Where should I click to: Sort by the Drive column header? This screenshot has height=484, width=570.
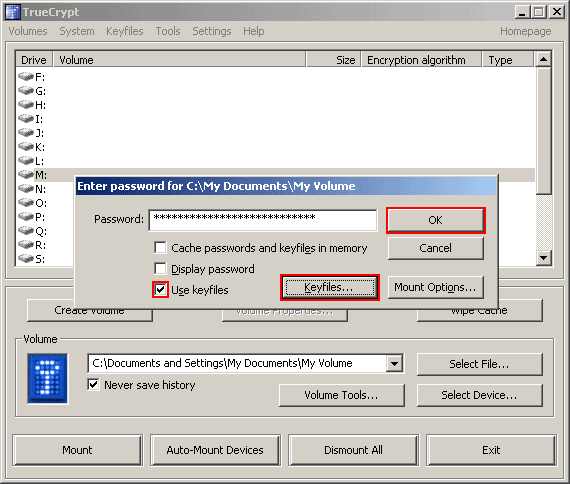[x=34, y=59]
